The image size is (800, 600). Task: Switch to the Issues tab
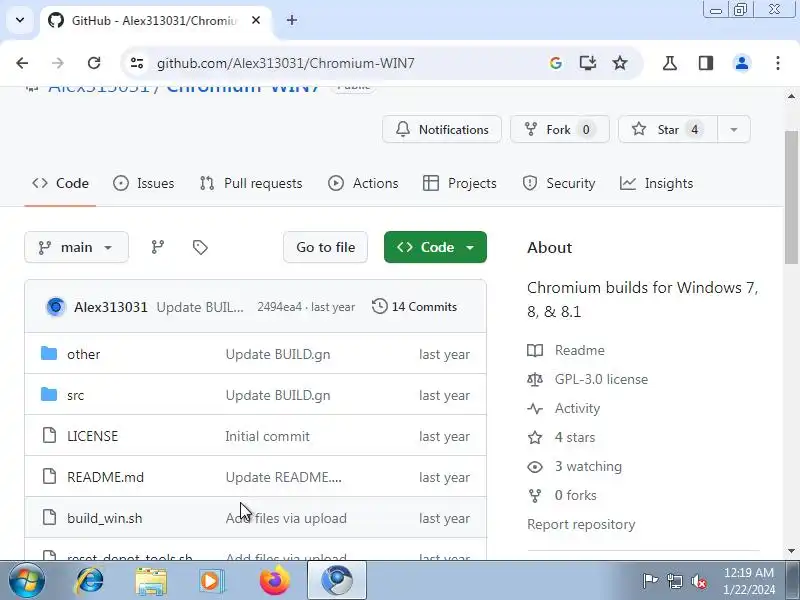pyautogui.click(x=144, y=183)
